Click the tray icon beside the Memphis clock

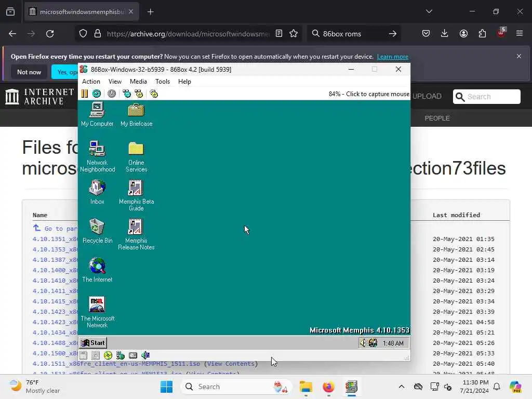click(x=373, y=343)
